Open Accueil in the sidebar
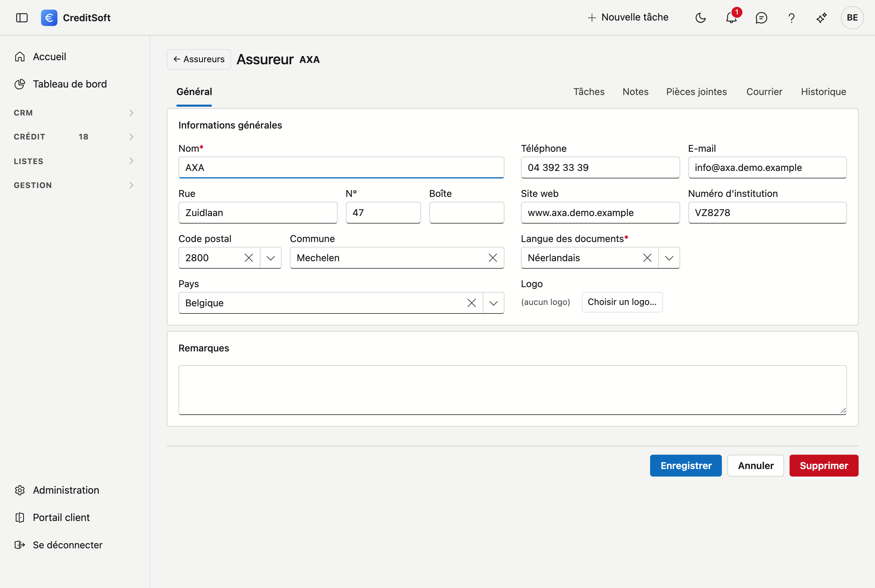Image resolution: width=875 pixels, height=588 pixels. [x=50, y=57]
